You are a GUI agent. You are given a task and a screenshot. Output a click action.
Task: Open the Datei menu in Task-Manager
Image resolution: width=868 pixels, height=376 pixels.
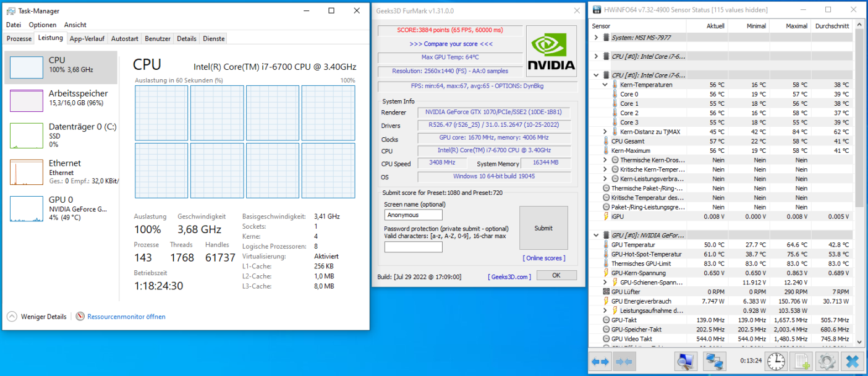pos(14,25)
